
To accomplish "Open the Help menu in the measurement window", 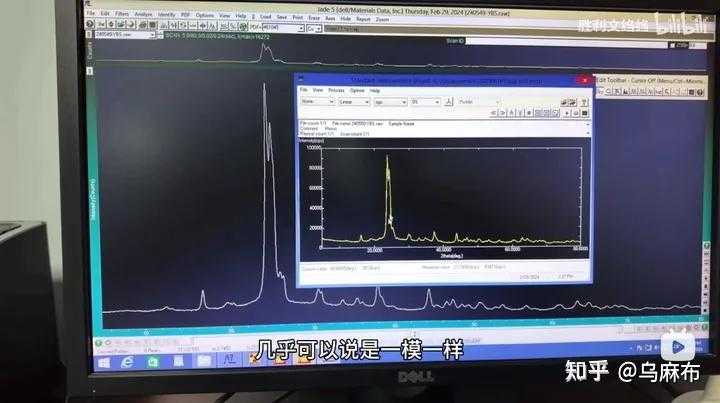I will coord(375,90).
